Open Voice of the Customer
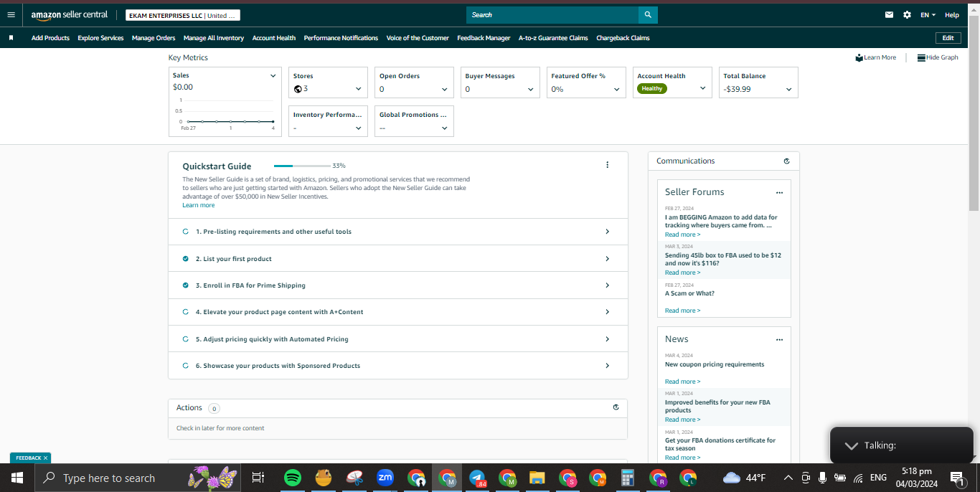 pyautogui.click(x=418, y=38)
